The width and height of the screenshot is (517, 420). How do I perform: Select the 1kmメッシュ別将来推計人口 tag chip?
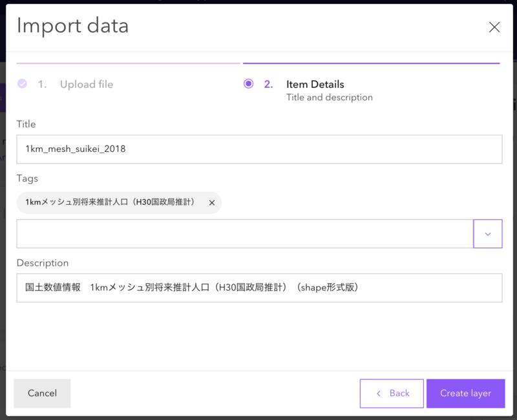pyautogui.click(x=110, y=202)
